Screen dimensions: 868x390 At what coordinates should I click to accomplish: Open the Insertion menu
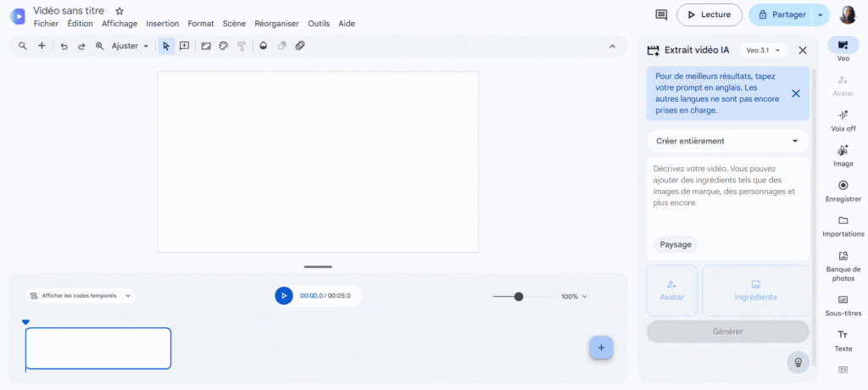[163, 24]
